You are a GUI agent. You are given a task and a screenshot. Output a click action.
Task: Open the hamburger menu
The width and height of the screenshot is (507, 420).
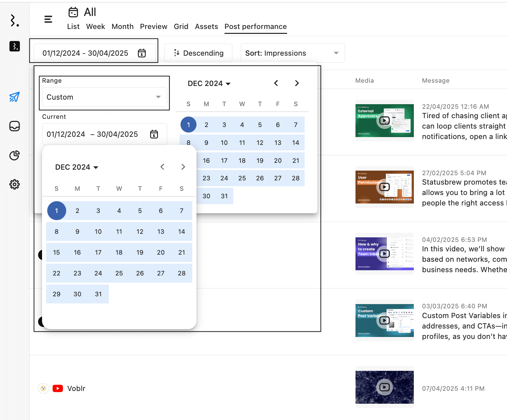(x=48, y=20)
